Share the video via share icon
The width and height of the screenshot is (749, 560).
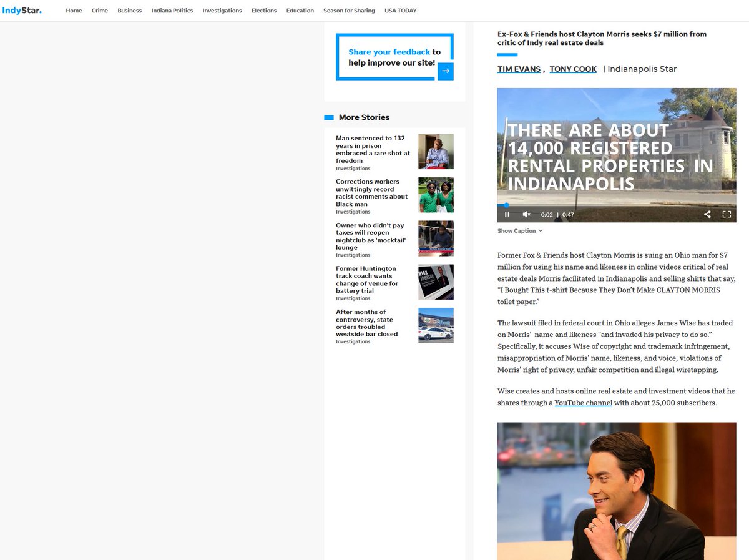707,214
